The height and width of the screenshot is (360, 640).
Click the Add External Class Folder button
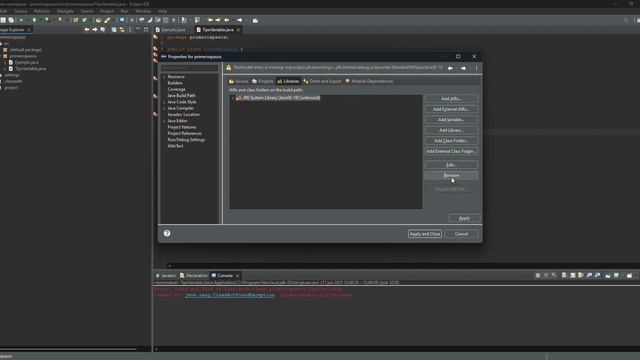[x=451, y=151]
